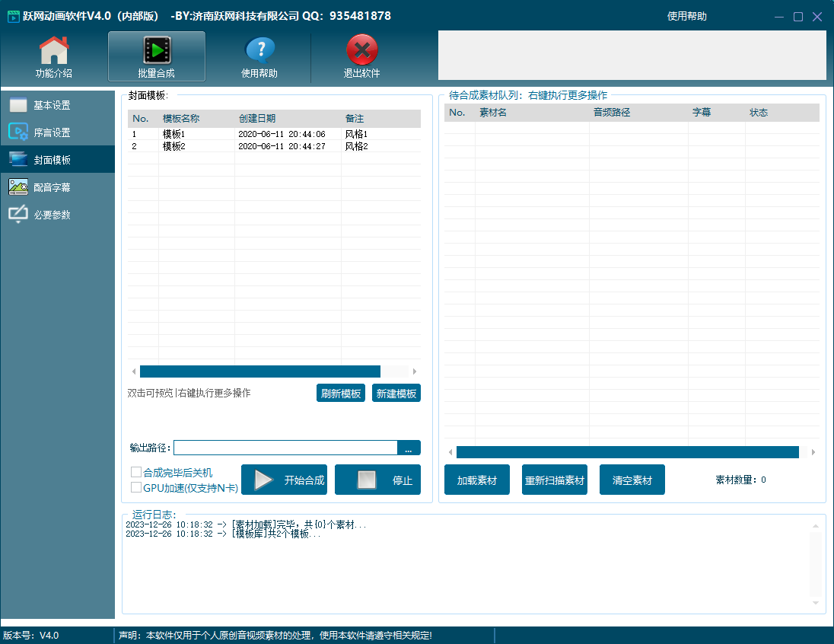Image resolution: width=834 pixels, height=644 pixels.
Task: Click the output path browse button
Action: (x=409, y=448)
